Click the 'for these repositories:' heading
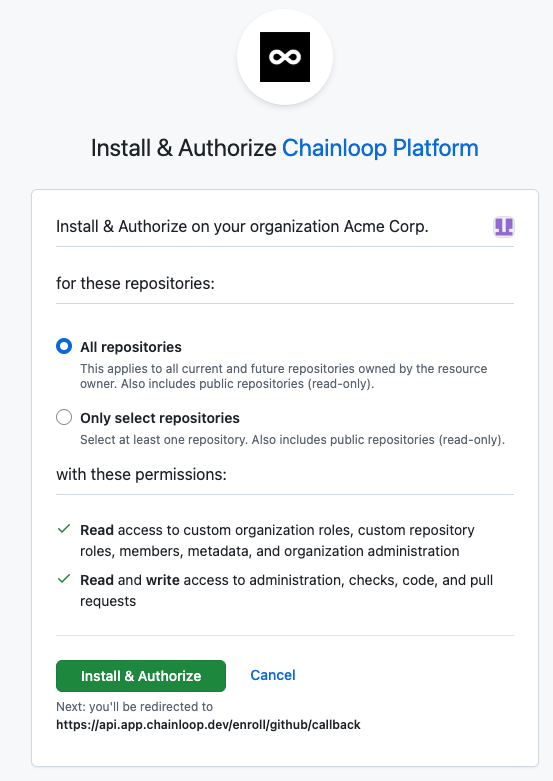The height and width of the screenshot is (781, 553). click(x=136, y=283)
